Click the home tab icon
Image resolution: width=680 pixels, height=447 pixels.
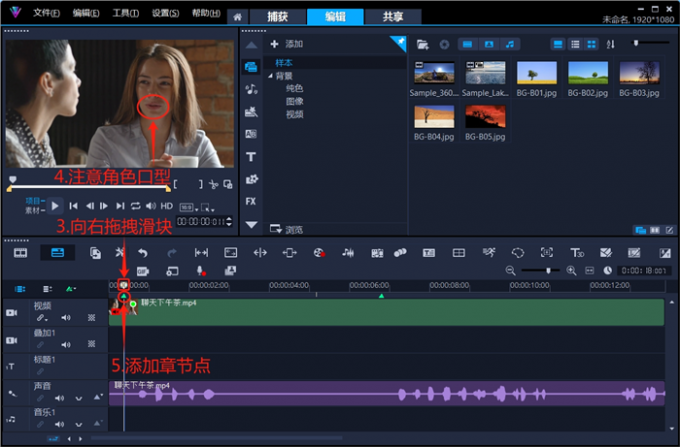237,17
